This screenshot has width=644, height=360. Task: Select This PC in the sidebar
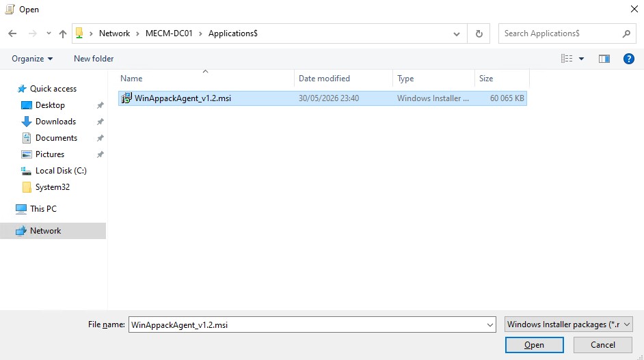(42, 209)
